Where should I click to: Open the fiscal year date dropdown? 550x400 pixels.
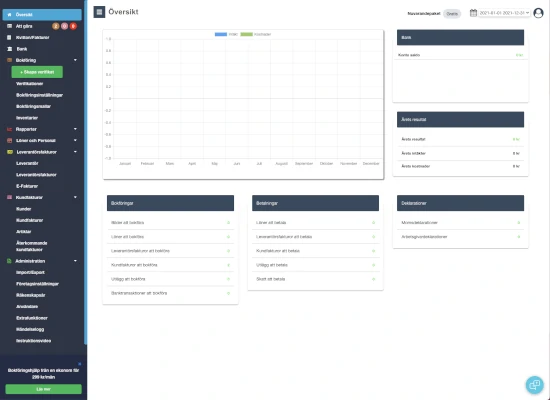click(x=504, y=13)
